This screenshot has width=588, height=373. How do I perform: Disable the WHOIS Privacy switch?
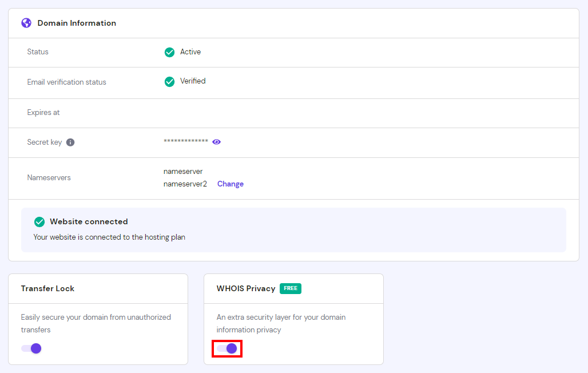(x=227, y=348)
